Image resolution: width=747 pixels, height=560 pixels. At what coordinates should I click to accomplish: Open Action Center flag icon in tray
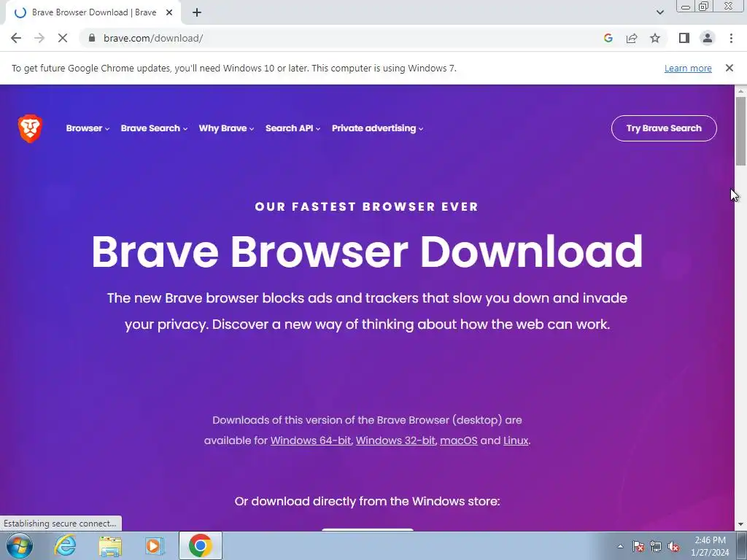(x=638, y=546)
